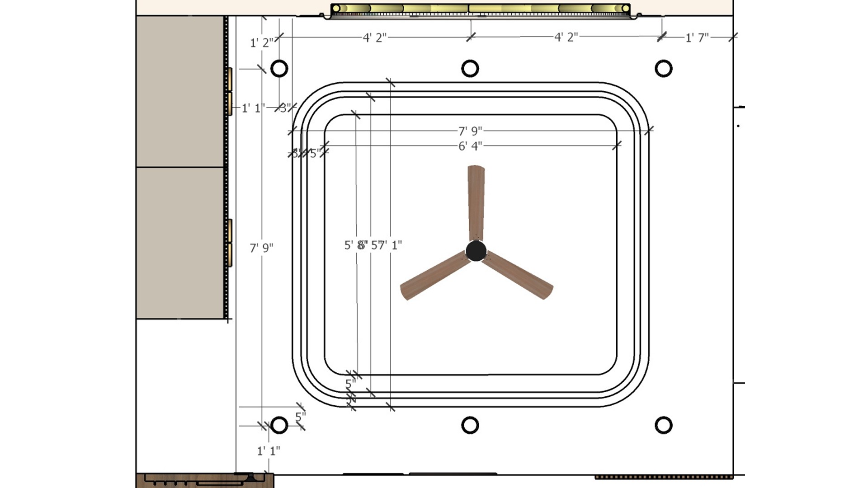Select the yellow curtain rod at the window
868x488 pixels.
(481, 8)
